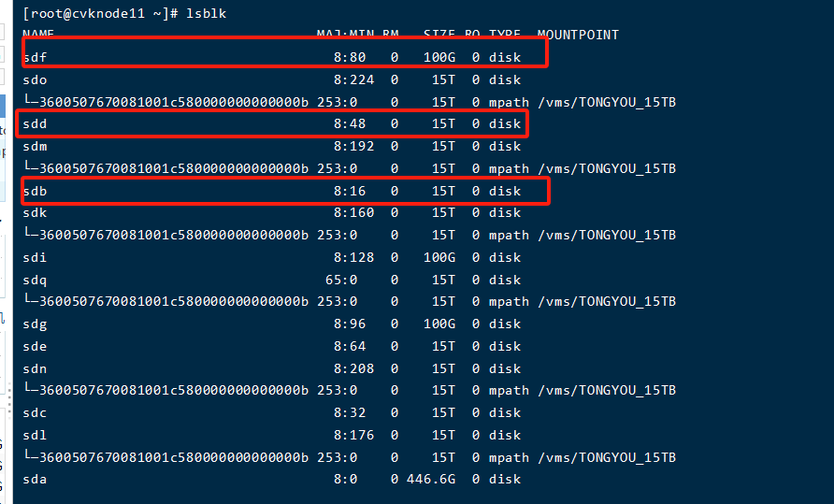834x504 pixels.
Task: Click the 8:0 device number
Action: [345, 480]
